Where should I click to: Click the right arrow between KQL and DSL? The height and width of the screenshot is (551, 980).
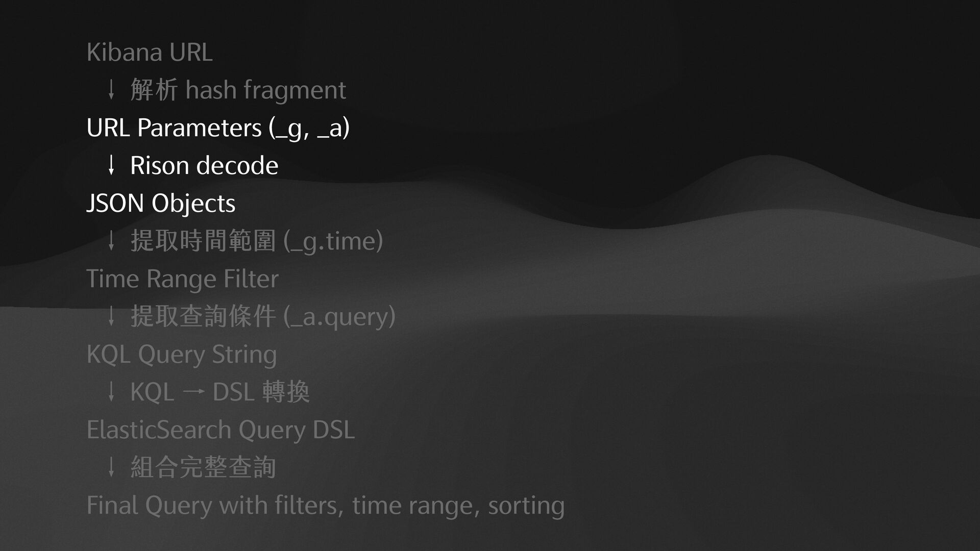[x=193, y=392]
